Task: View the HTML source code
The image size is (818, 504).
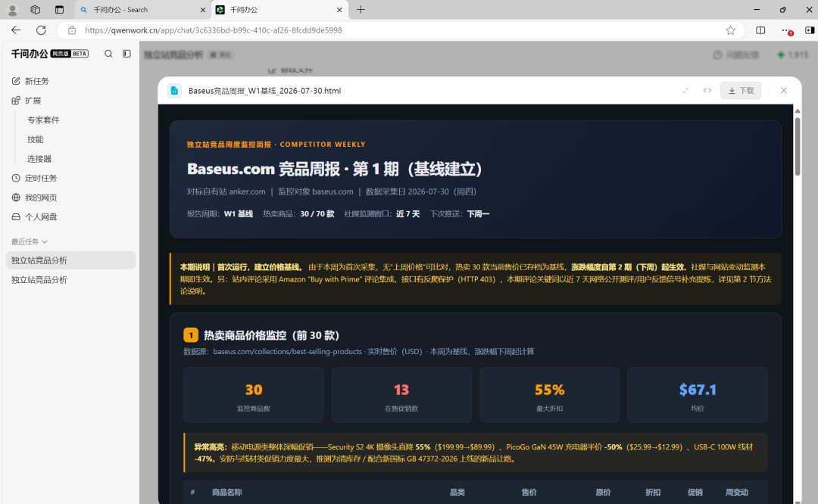Action: [x=707, y=91]
